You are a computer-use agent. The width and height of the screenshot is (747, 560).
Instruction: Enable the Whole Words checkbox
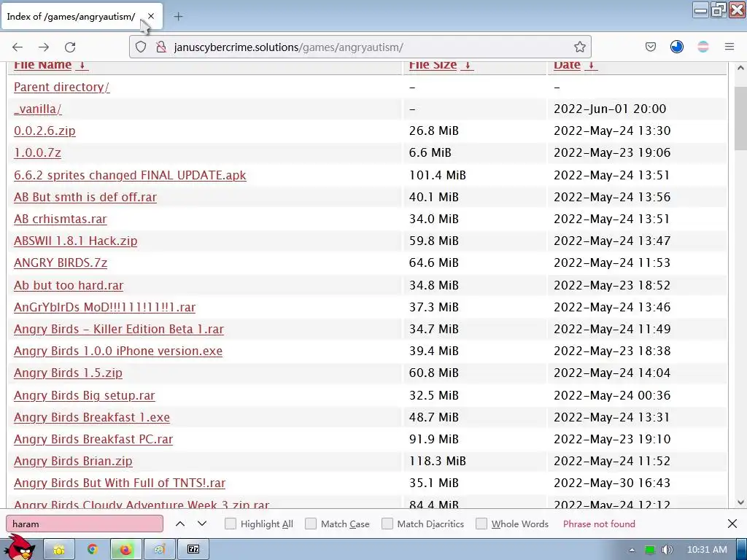pos(481,524)
